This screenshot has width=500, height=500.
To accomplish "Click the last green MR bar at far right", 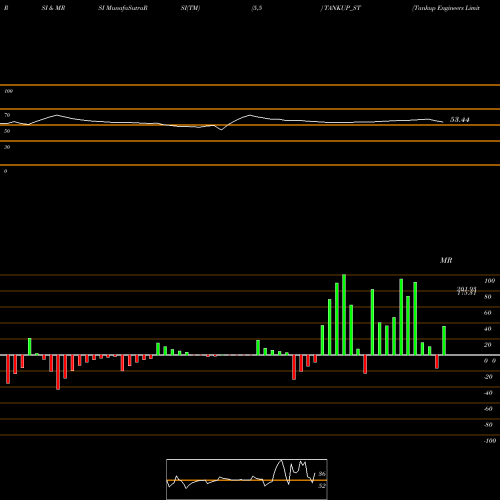I will point(444,341).
